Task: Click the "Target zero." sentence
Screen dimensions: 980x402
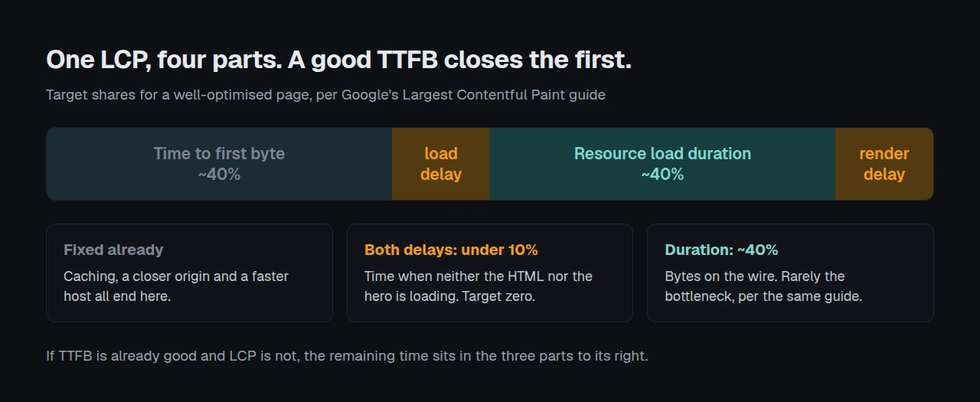Action: click(498, 296)
